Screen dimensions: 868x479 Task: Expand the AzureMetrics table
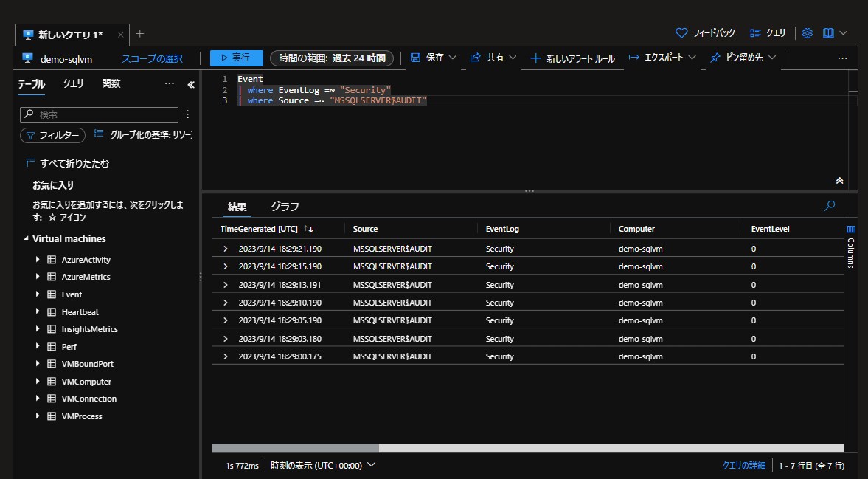[x=38, y=276]
